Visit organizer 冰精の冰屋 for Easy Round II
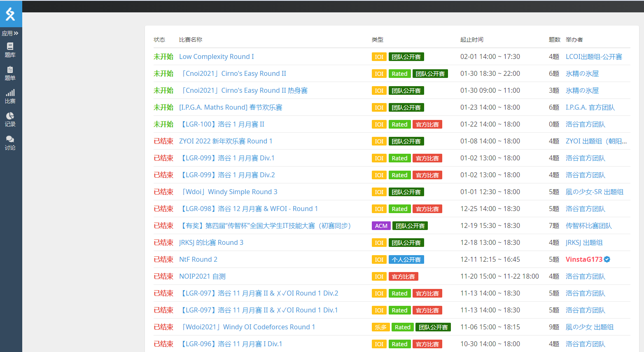Screen dimensions: 644x352 pos(582,73)
